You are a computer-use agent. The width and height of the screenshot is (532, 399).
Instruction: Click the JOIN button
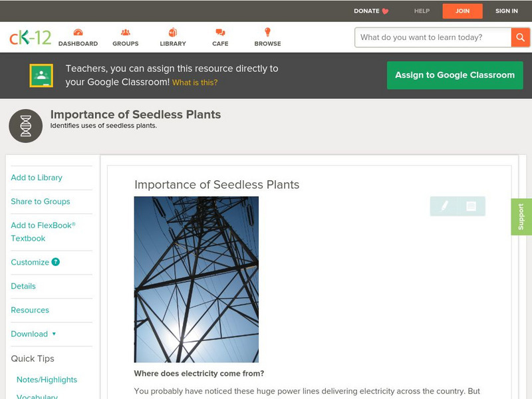pyautogui.click(x=462, y=11)
